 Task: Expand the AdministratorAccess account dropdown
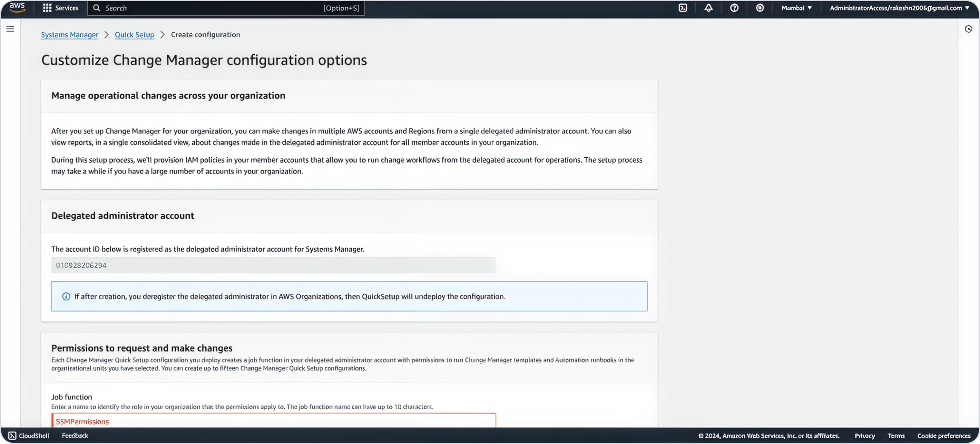click(x=899, y=8)
